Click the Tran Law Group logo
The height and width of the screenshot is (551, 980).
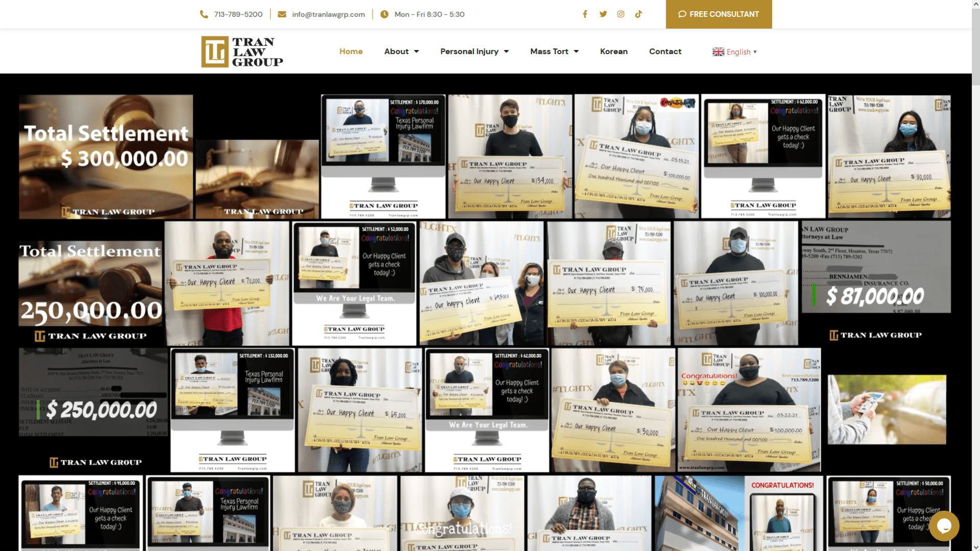[x=242, y=52]
